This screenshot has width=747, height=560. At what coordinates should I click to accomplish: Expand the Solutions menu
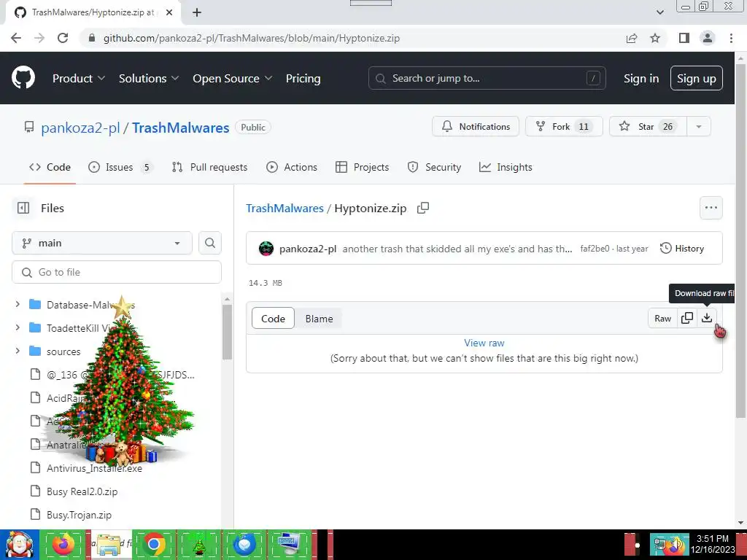(x=149, y=79)
